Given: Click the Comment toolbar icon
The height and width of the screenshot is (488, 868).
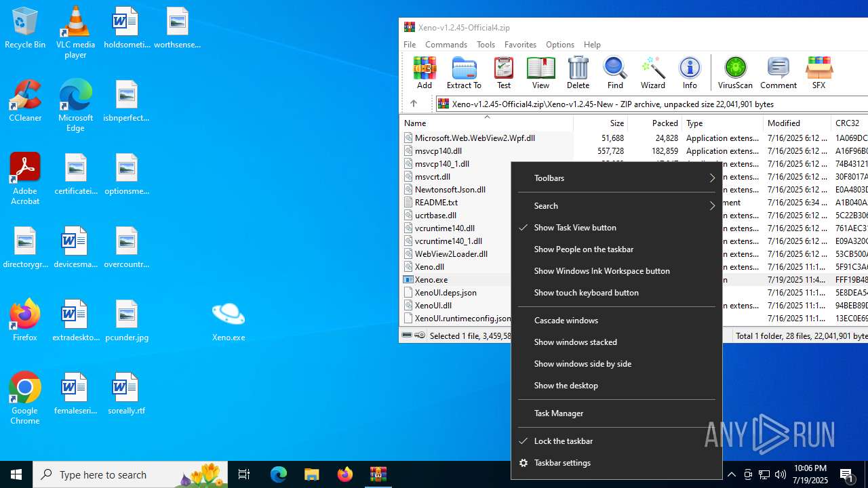Looking at the screenshot, I should coord(778,73).
